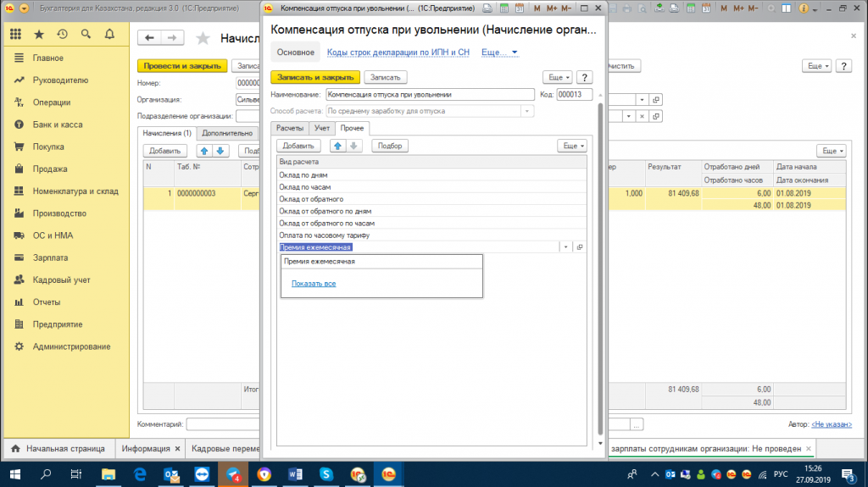Open File Explorer from the taskbar
The width and height of the screenshot is (868, 487).
point(108,474)
